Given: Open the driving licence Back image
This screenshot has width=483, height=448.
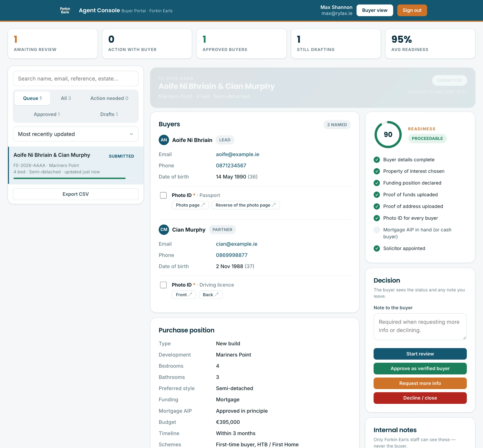Looking at the screenshot, I should click(211, 295).
